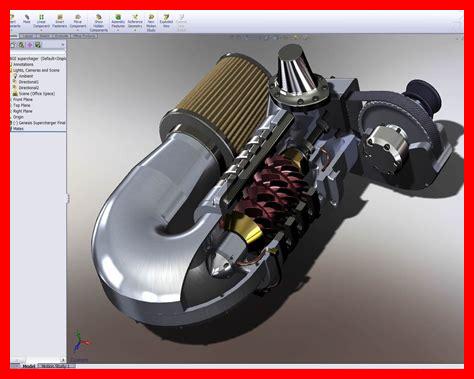Switch to the Motion Study 1 tab
474x379 pixels.
(x=56, y=366)
